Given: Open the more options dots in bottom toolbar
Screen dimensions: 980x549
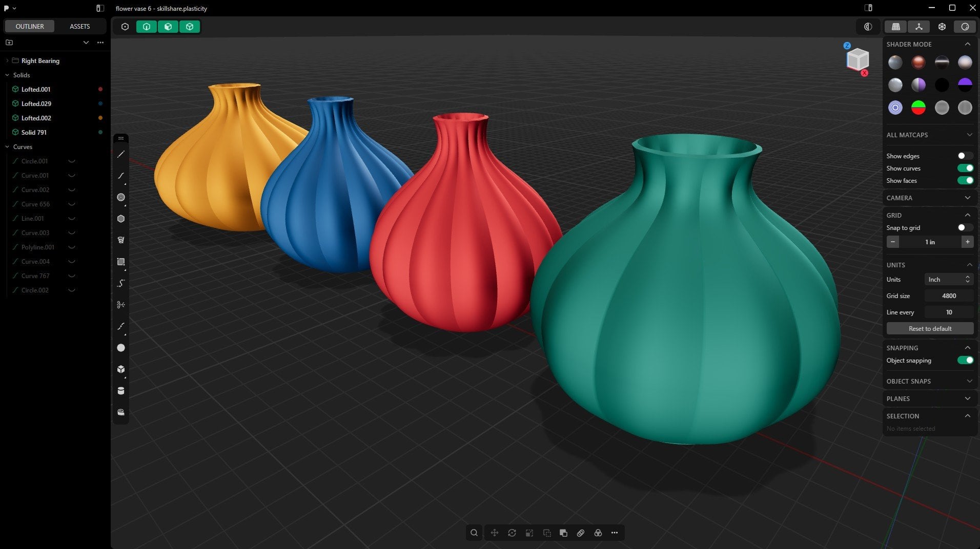Looking at the screenshot, I should (x=615, y=533).
